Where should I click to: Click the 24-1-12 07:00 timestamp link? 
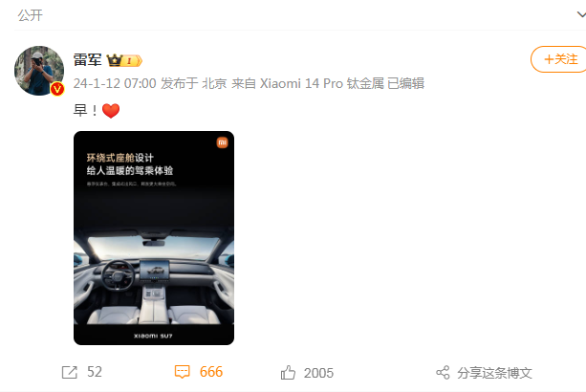pyautogui.click(x=115, y=83)
